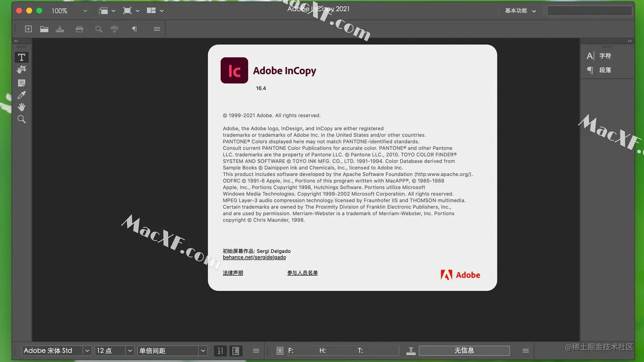Viewport: 644px width, 362px height.
Task: Click the Adobe InCopy 2021 window title
Action: point(318,9)
